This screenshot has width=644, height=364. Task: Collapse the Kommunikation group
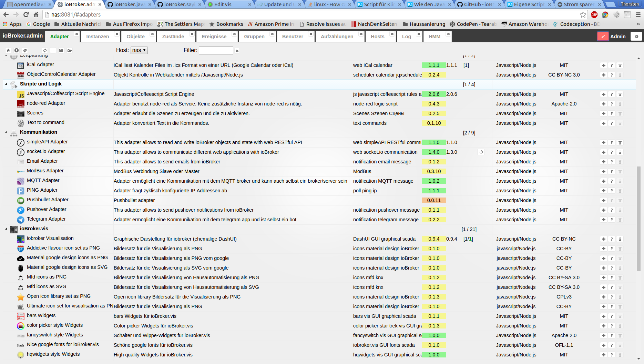point(6,132)
